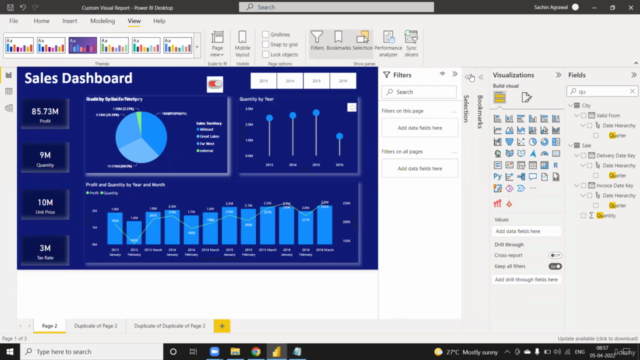Open Build visual fields tab icon
Image resolution: width=640 pixels, height=360 pixels.
pos(500,98)
